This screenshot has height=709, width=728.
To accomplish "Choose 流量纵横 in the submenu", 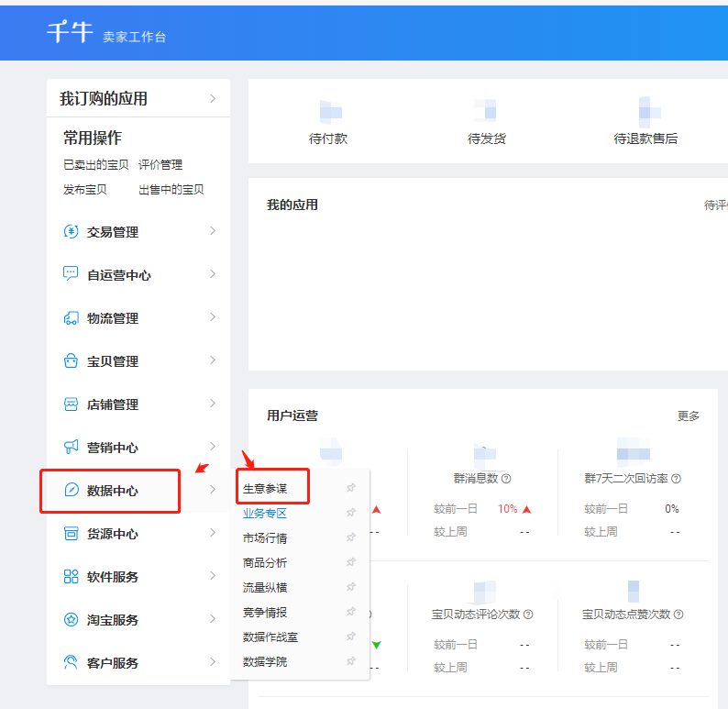I will click(x=265, y=587).
